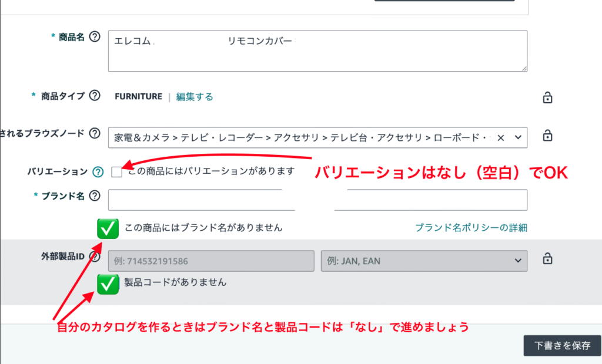Click the lock icon on the 外部製品ID row
Viewport: 602px width, 364px height.
point(547,258)
